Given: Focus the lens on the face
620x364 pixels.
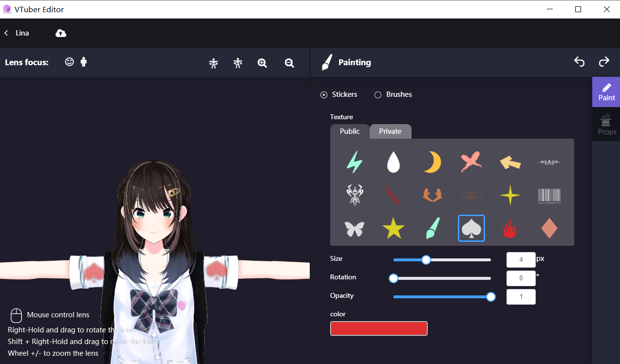Looking at the screenshot, I should click(x=69, y=62).
